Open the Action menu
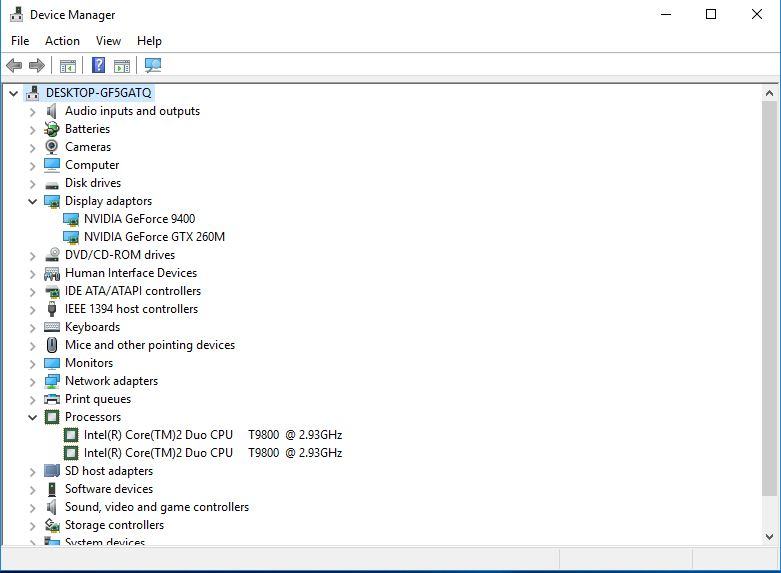 pyautogui.click(x=62, y=41)
